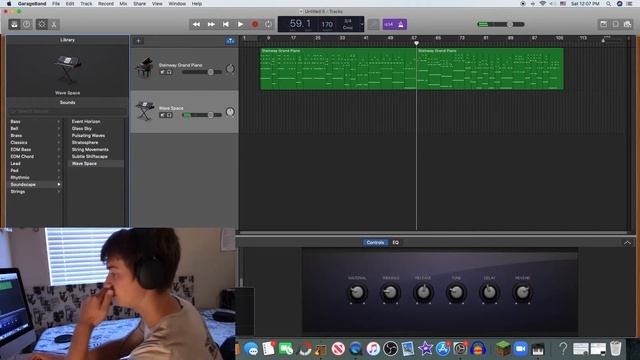Image resolution: width=640 pixels, height=360 pixels.
Task: Click the Fast Forward transport button
Action: [211, 24]
